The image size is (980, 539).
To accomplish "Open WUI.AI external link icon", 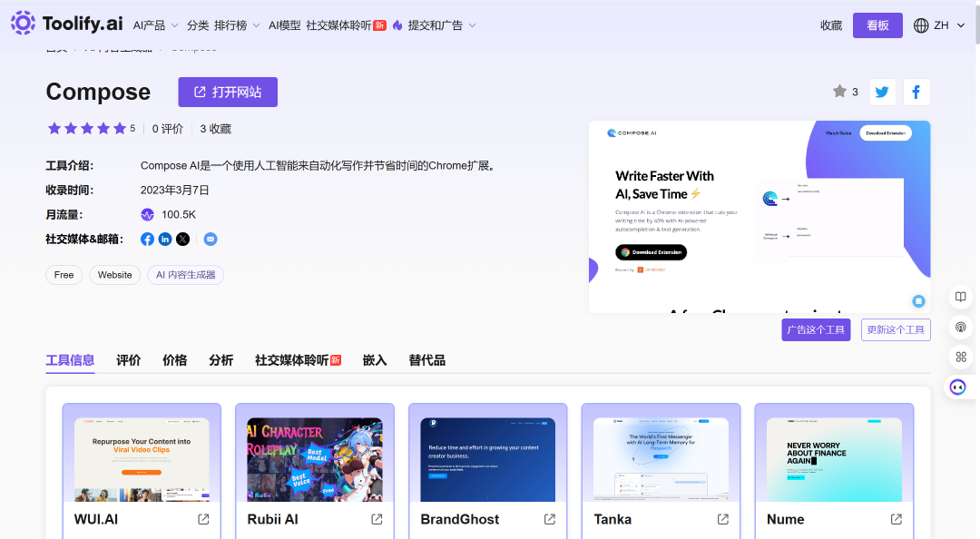I will [x=204, y=519].
